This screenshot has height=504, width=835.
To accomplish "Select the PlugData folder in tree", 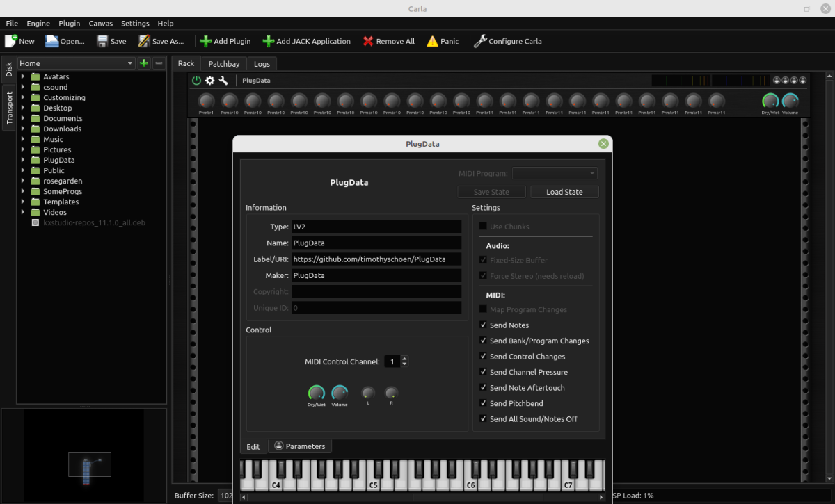I will point(58,160).
